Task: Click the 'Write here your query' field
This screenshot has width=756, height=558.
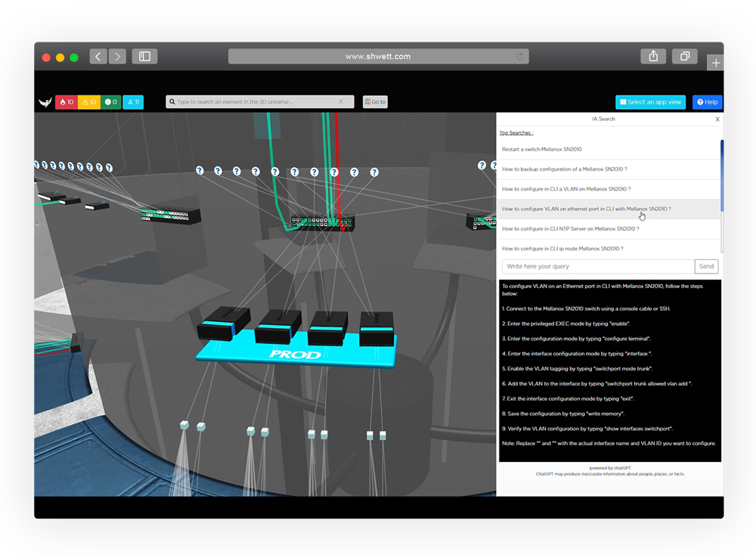Action: (598, 266)
